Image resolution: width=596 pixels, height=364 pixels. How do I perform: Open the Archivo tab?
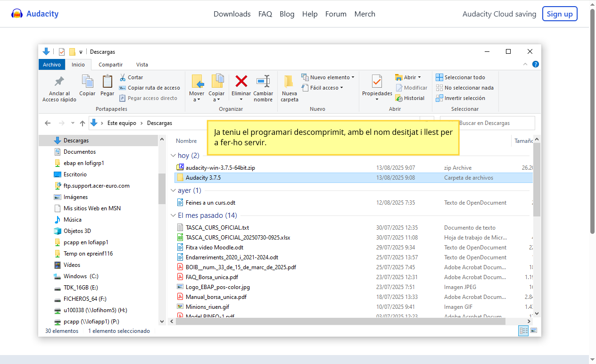[52, 65]
